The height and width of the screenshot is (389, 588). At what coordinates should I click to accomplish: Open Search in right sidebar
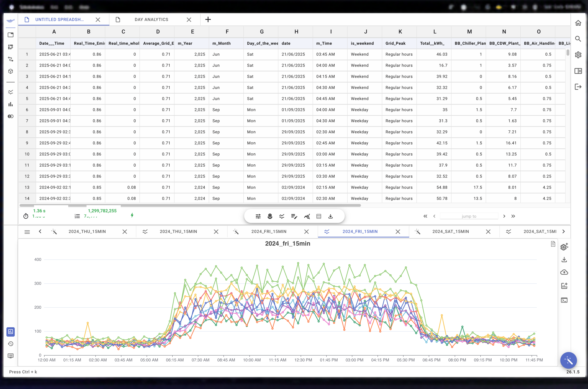pyautogui.click(x=578, y=39)
